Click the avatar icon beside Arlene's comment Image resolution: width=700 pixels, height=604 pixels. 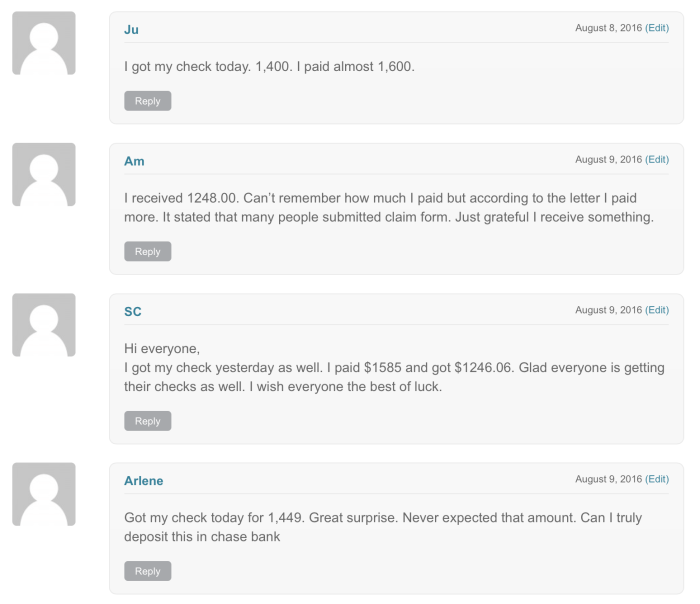point(44,494)
